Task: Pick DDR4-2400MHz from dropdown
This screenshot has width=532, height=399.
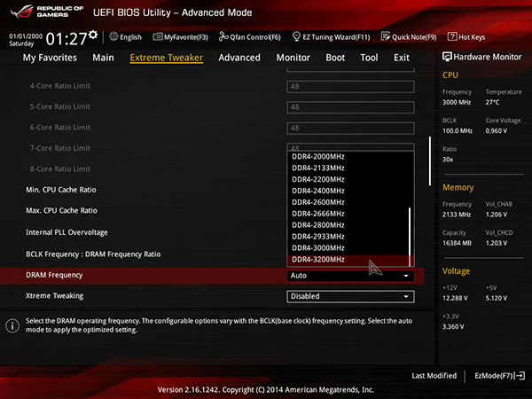Action: click(x=348, y=191)
